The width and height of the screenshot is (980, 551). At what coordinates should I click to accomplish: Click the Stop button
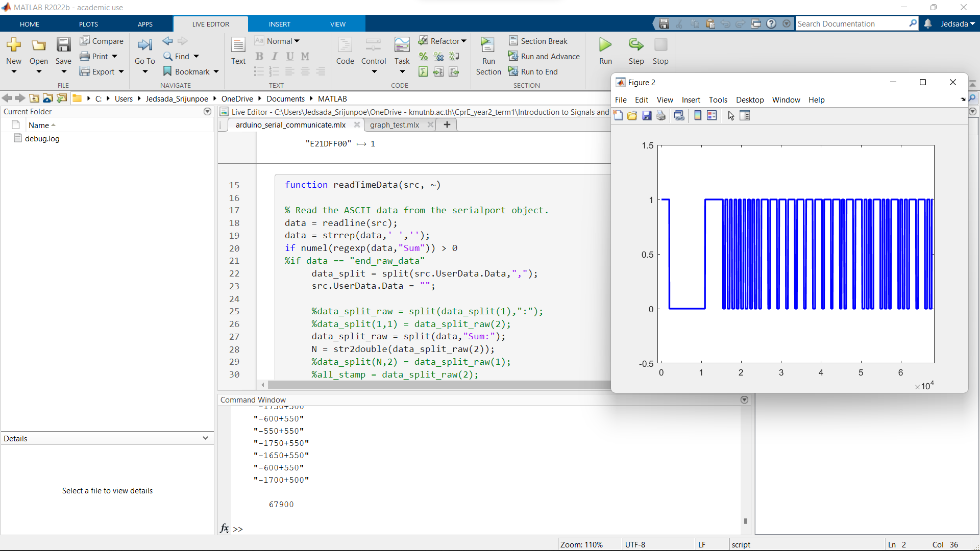660,51
